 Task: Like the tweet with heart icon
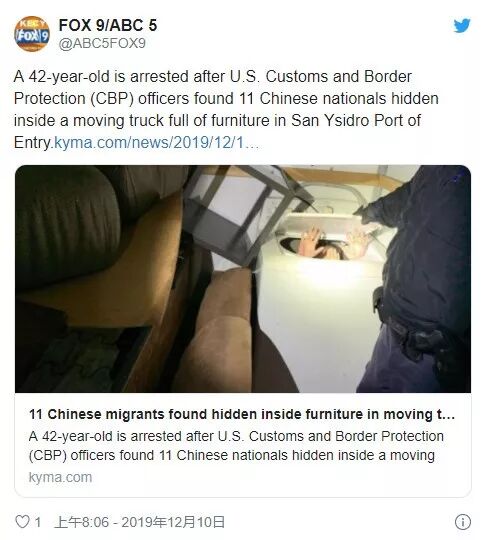22,522
